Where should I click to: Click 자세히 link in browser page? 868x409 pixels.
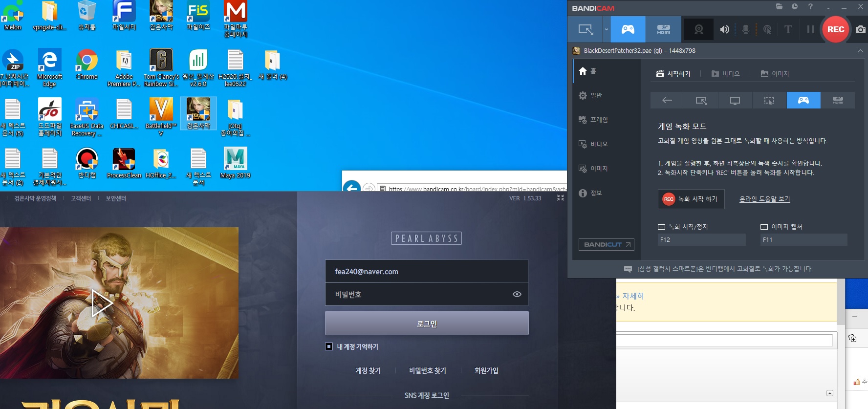(632, 296)
